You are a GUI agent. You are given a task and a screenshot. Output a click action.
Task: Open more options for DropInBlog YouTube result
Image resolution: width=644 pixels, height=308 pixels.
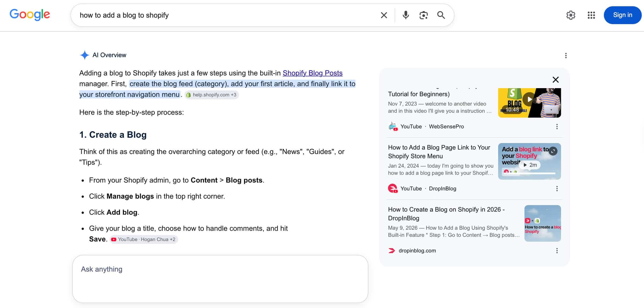click(x=557, y=189)
